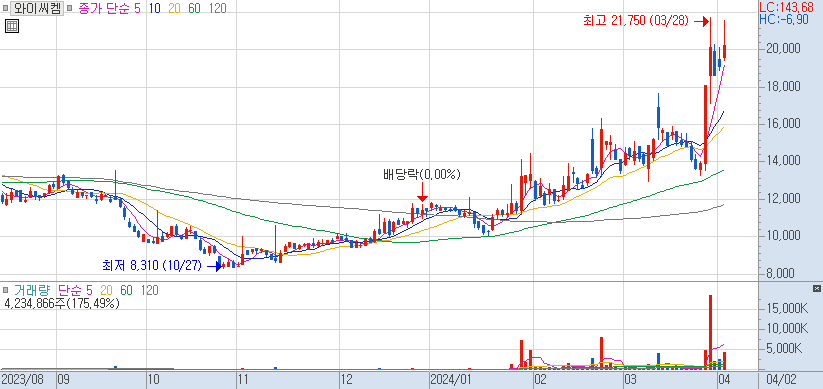823x389 pixels.
Task: Select the gray 120 price moving average label
Action: 217,8
